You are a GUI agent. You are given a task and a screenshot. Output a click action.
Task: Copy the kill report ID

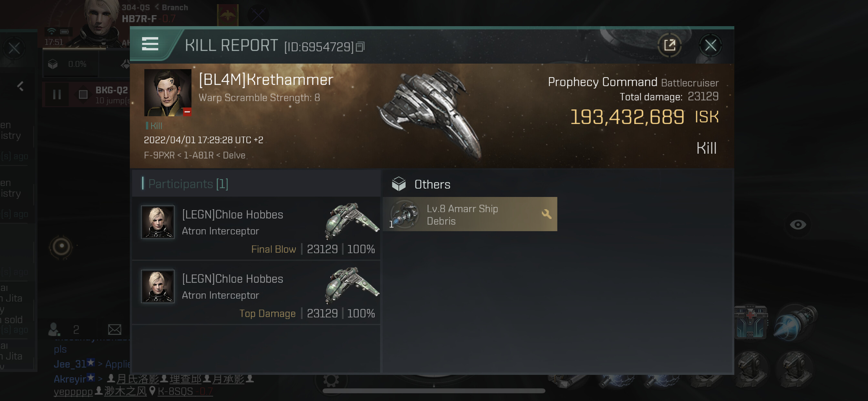pos(360,47)
